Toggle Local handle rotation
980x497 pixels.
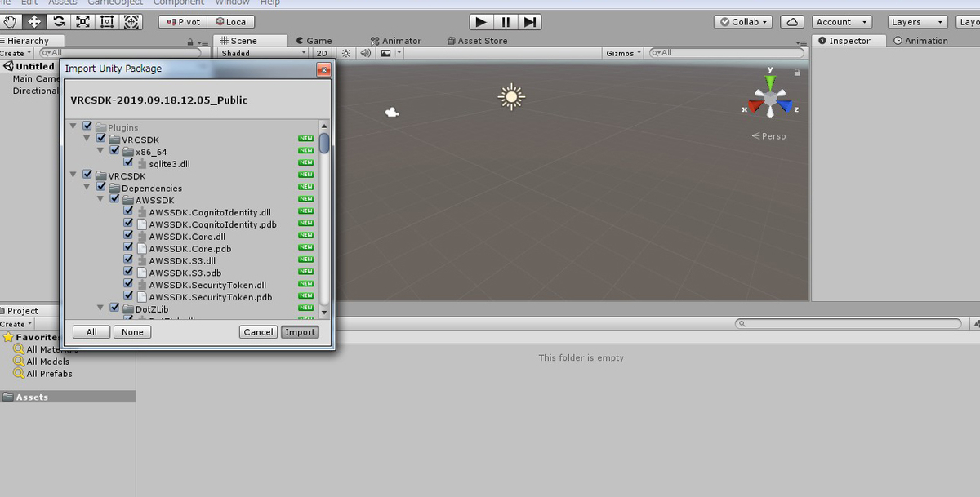[x=231, y=22]
